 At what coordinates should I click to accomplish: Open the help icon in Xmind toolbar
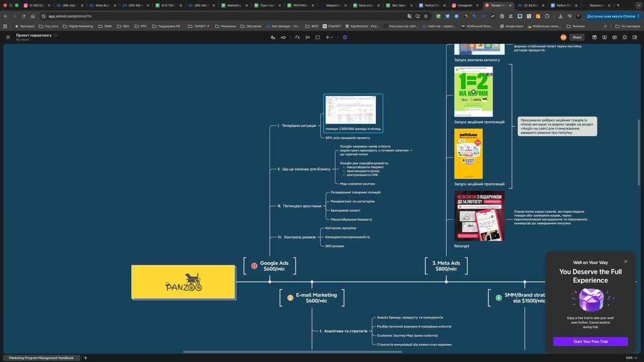click(x=625, y=37)
